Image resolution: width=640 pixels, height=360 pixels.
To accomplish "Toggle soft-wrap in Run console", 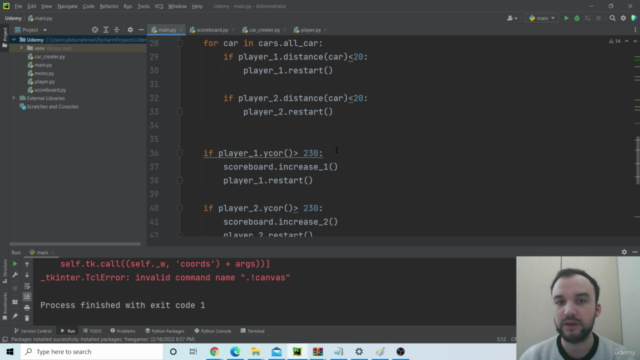I will pos(27,286).
